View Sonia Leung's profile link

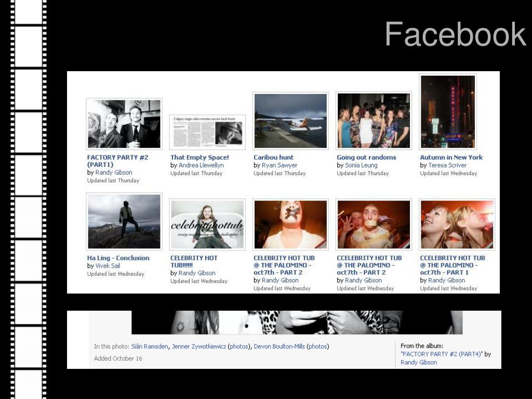coord(361,165)
